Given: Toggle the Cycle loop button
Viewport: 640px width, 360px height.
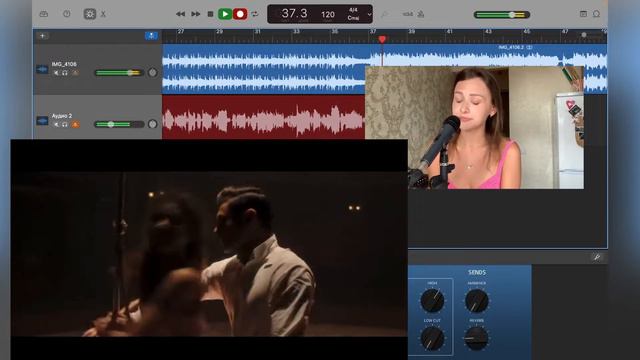Looking at the screenshot, I should pos(255,14).
